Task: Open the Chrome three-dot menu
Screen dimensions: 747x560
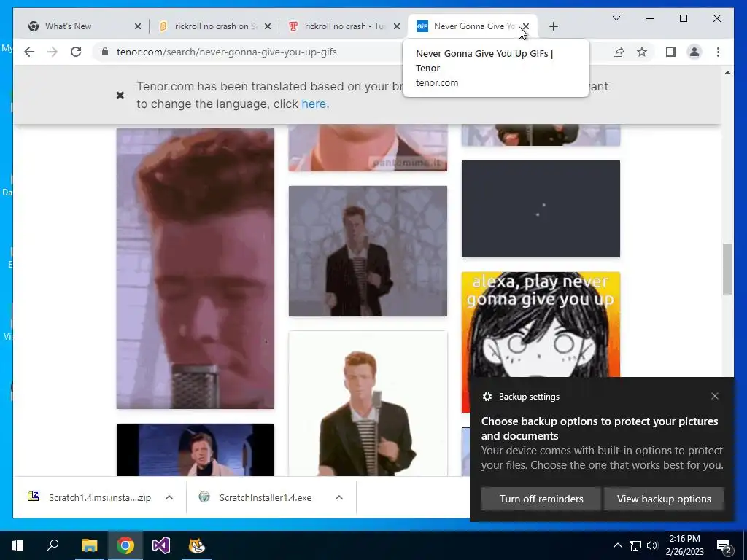Action: [718, 52]
